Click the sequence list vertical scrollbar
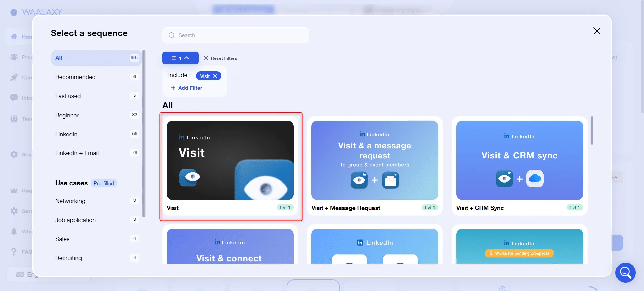The width and height of the screenshot is (644, 291). coord(592,131)
